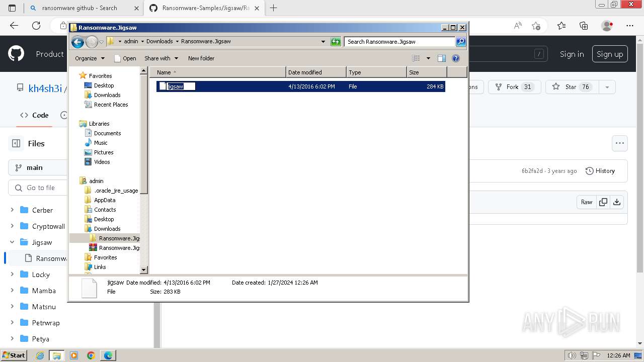644x362 pixels.
Task: Open Edge Collections icon
Action: click(584, 26)
